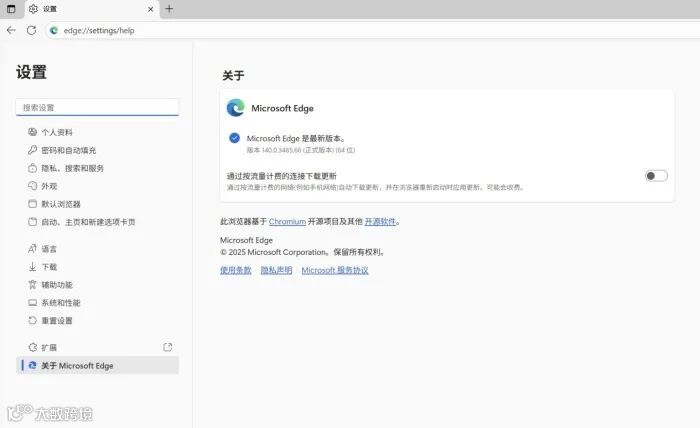The height and width of the screenshot is (428, 700).
Task: Click the 重置设置 reset icon
Action: pyautogui.click(x=32, y=320)
